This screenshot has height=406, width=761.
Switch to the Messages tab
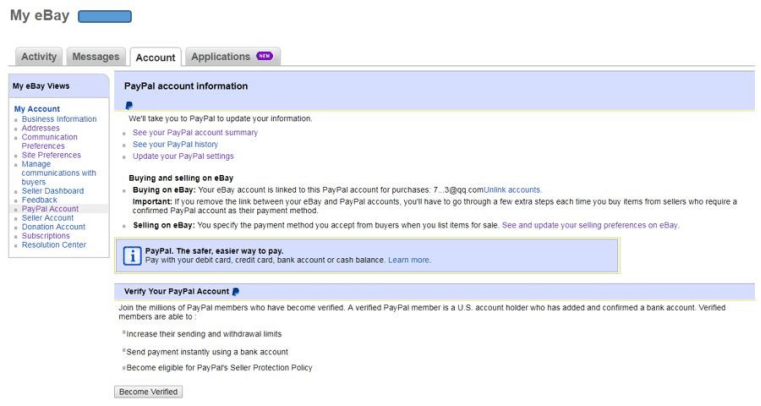[x=95, y=57]
